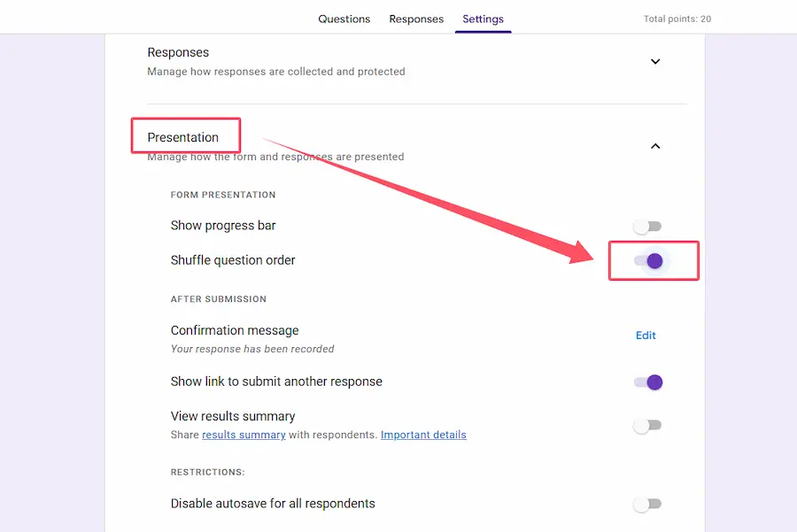Turn off Shuffle question order toggle
Image resolution: width=797 pixels, height=532 pixels.
648,261
